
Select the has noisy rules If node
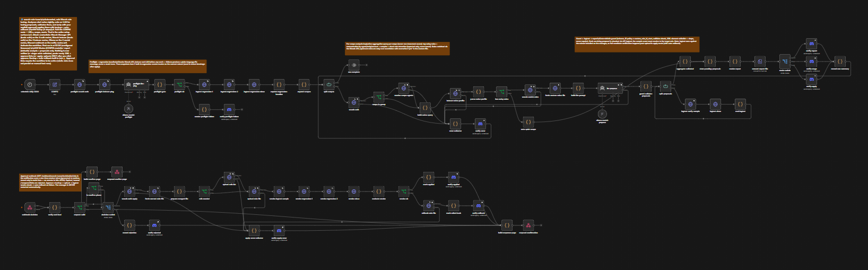click(501, 92)
